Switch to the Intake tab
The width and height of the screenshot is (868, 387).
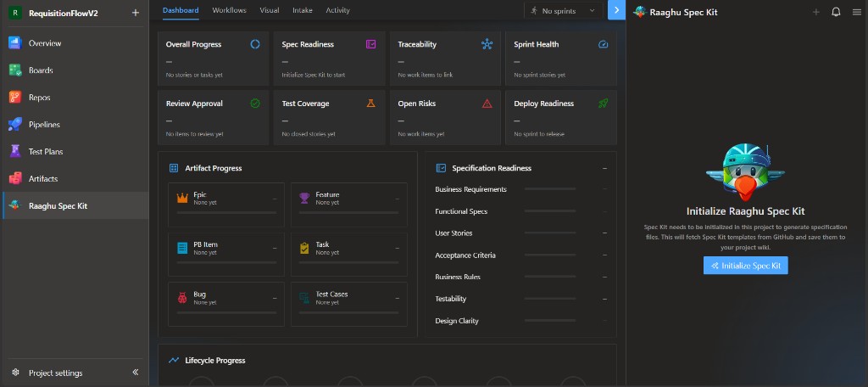[x=303, y=10]
